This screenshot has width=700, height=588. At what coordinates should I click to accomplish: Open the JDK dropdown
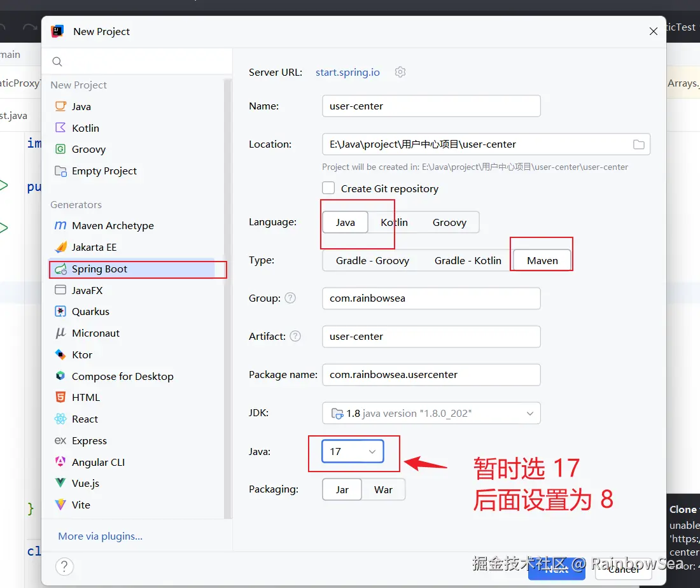431,414
